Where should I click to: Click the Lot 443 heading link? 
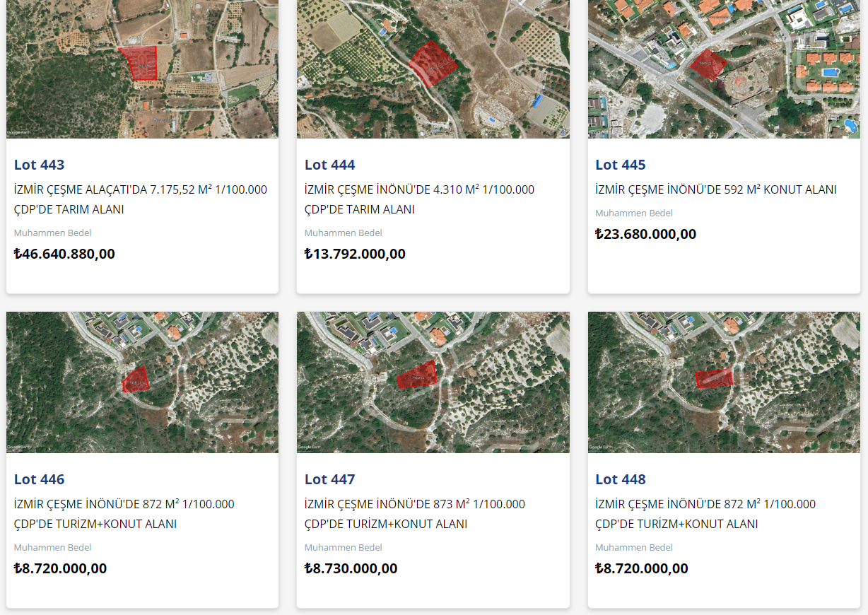pos(39,165)
